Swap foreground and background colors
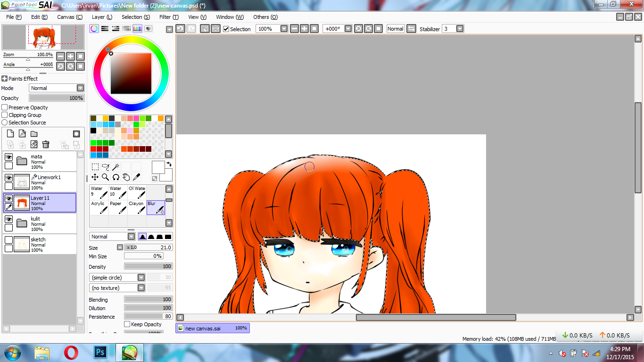Image resolution: width=644 pixels, height=362 pixels. [168, 164]
